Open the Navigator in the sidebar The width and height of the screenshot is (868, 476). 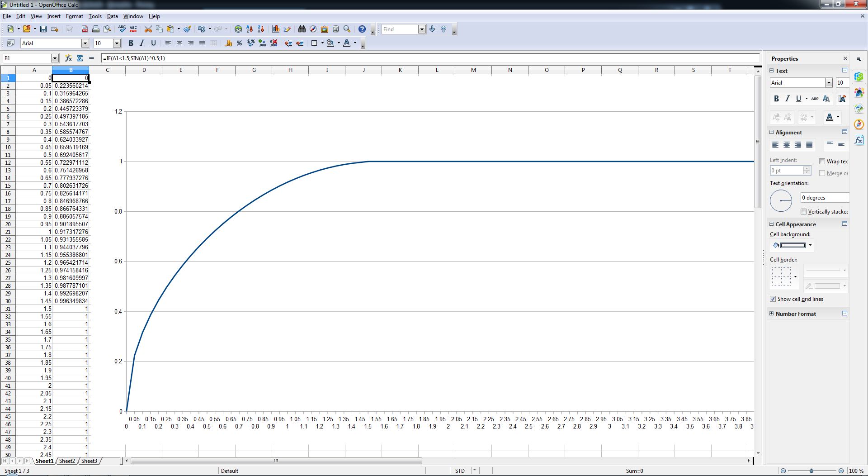(x=859, y=124)
